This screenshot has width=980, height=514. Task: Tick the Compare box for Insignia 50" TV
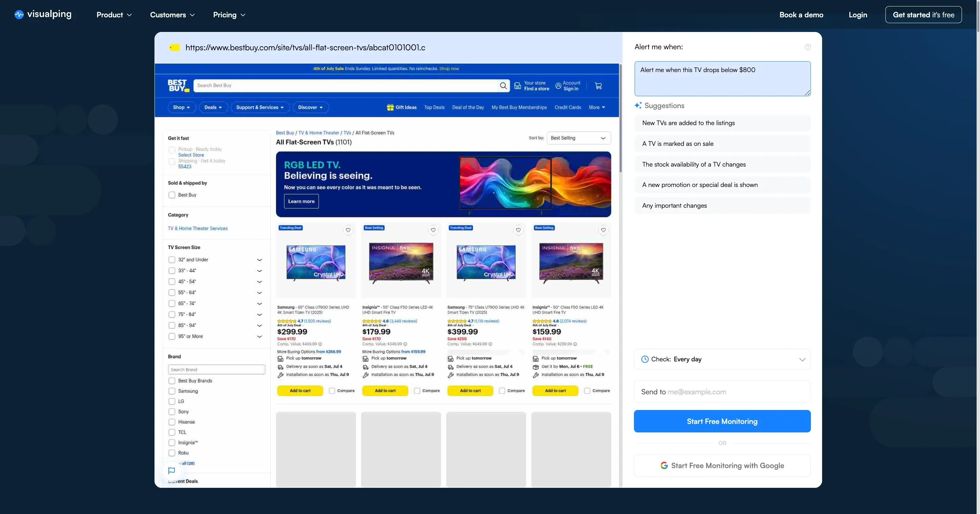point(587,391)
